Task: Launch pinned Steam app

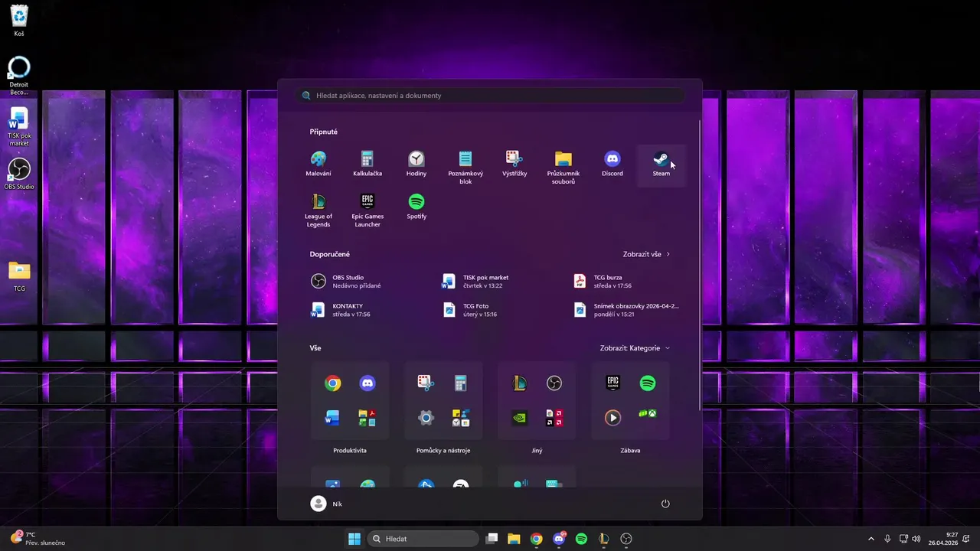Action: [661, 164]
